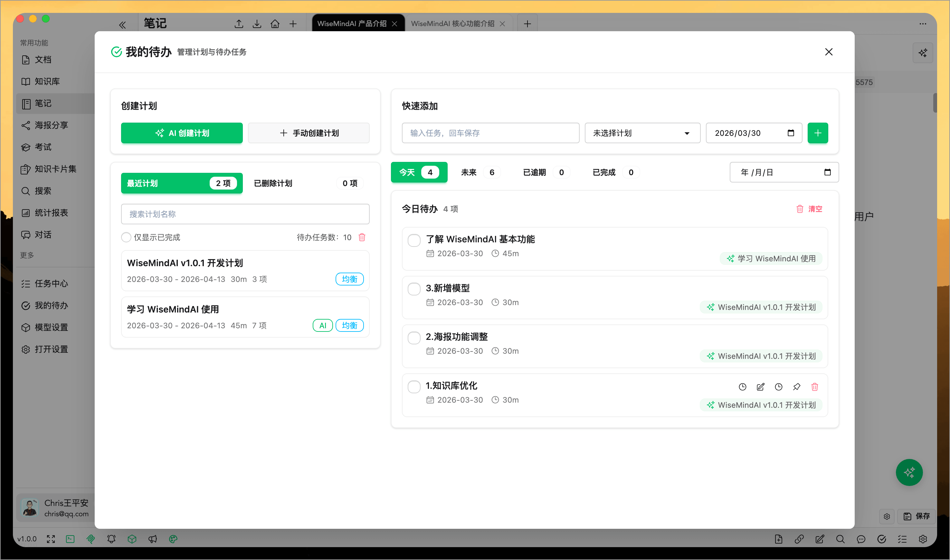Edit the 知识库优化 task
950x560 pixels.
pyautogui.click(x=760, y=387)
